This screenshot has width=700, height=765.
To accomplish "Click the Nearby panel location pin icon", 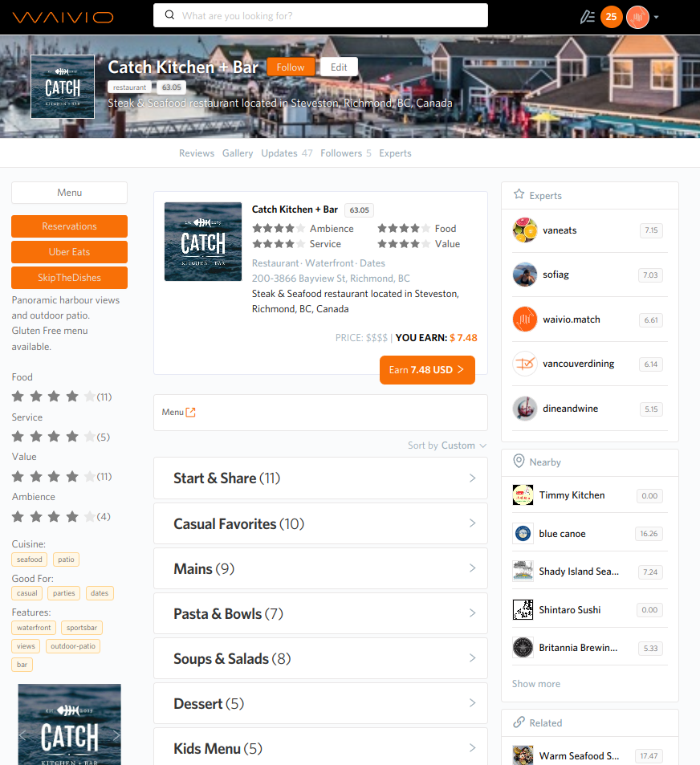I will pos(519,461).
